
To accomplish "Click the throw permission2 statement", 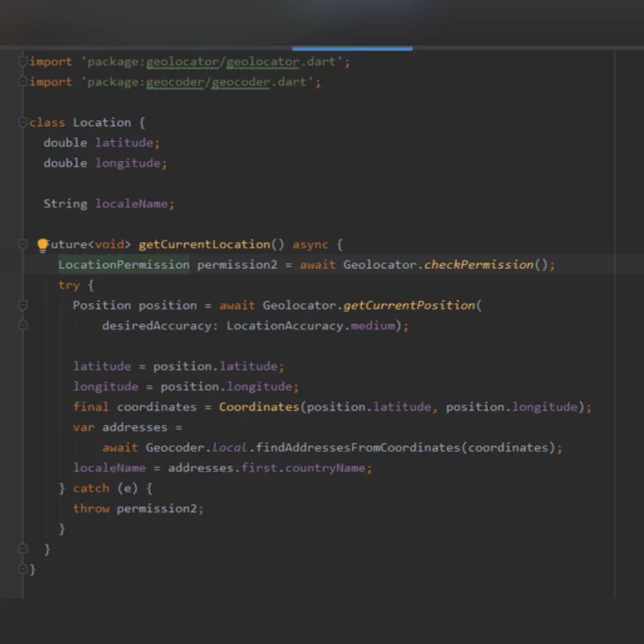I will [138, 509].
